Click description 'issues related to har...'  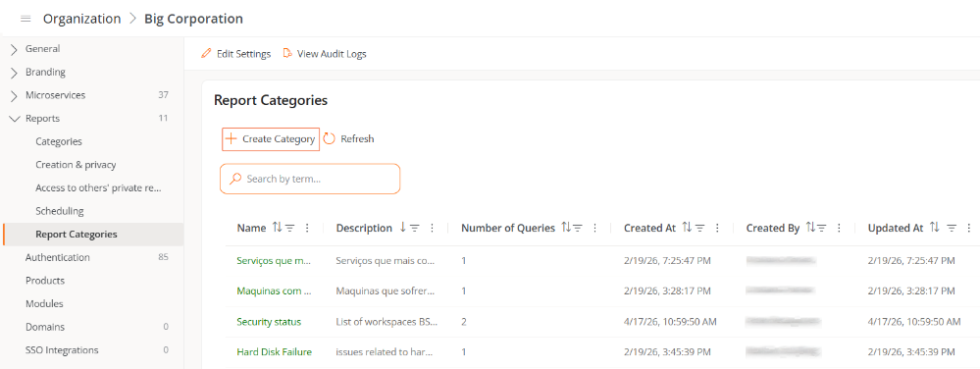coord(385,352)
